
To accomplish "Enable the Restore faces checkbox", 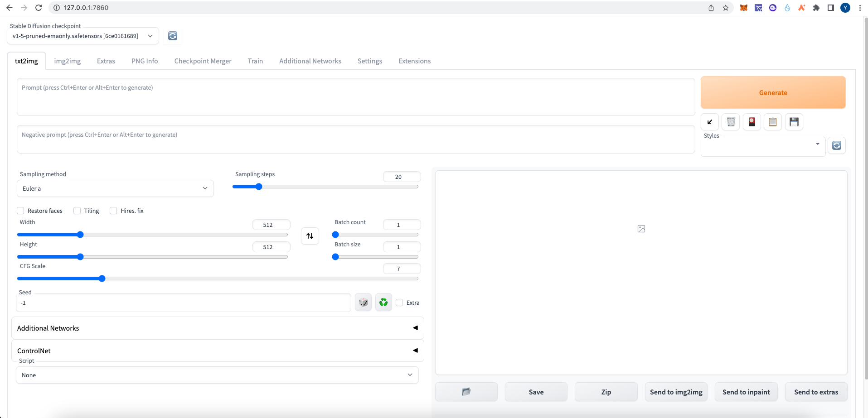I will pos(20,211).
